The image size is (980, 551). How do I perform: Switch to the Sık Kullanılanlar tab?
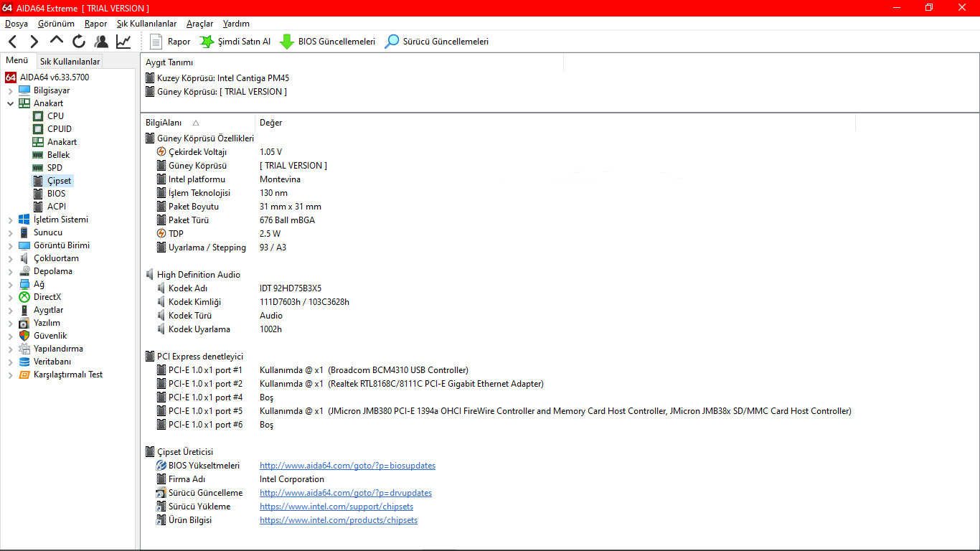(70, 62)
